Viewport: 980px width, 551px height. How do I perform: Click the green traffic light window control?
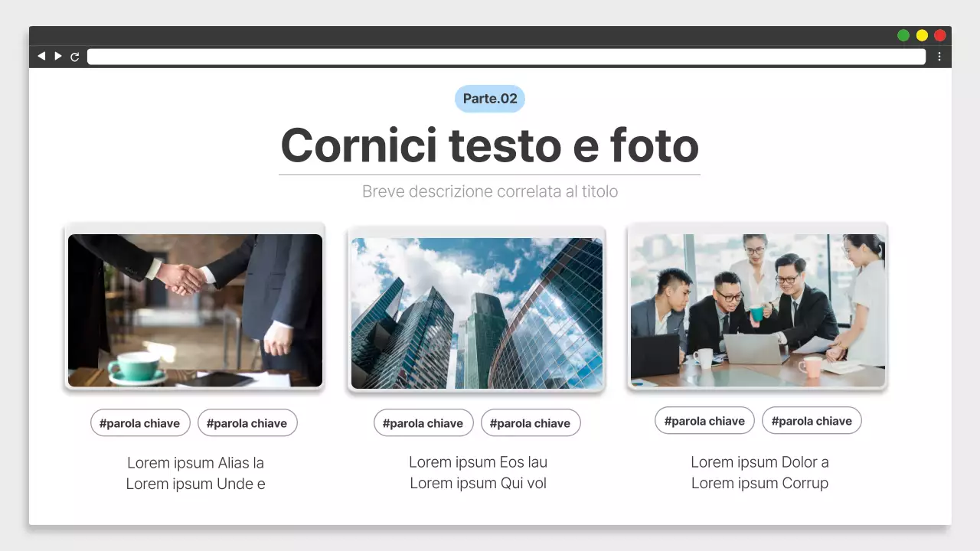pos(903,34)
